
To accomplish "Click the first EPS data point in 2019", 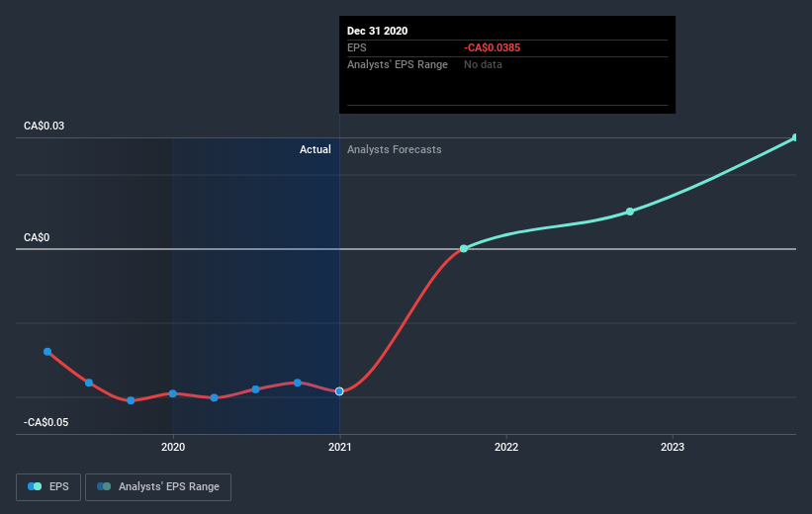I will coord(47,352).
